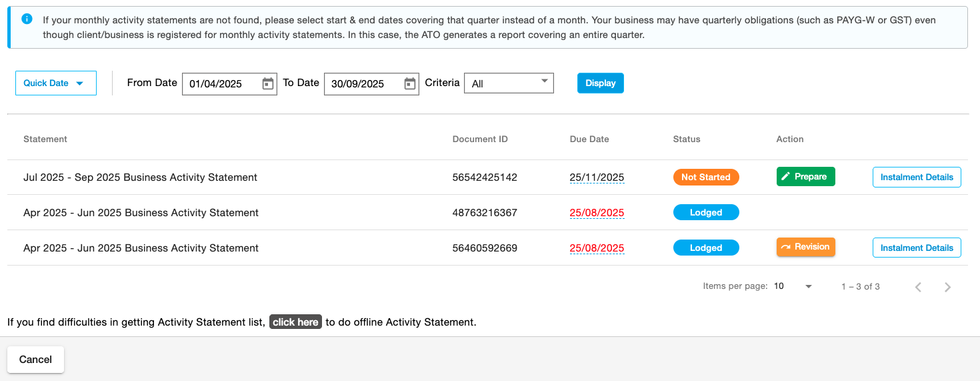Click the Cancel button
The width and height of the screenshot is (980, 381).
[35, 360]
